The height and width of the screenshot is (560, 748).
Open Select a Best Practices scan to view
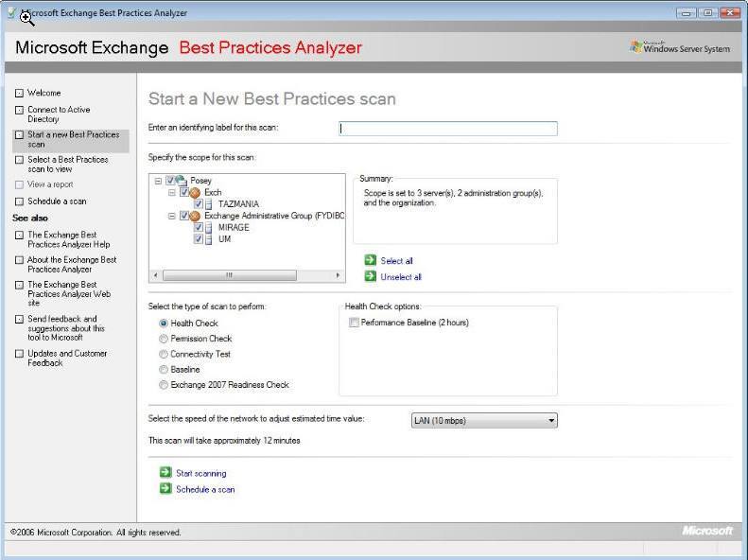68,164
